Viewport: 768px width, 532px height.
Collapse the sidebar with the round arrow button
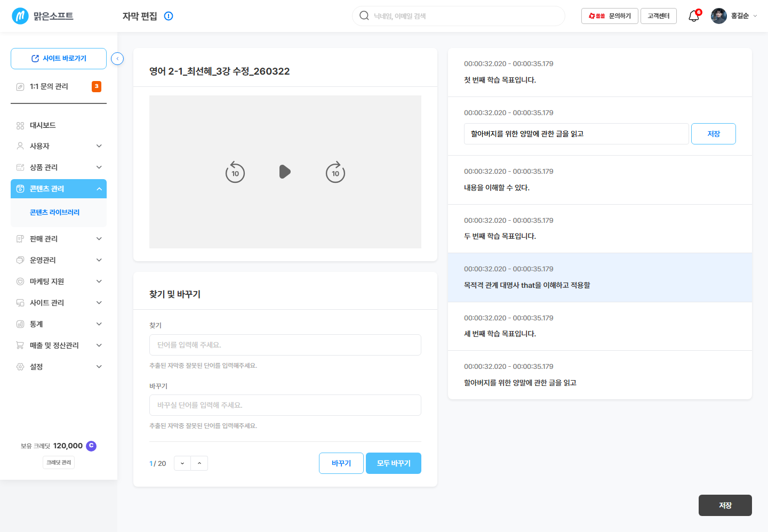[x=117, y=59]
